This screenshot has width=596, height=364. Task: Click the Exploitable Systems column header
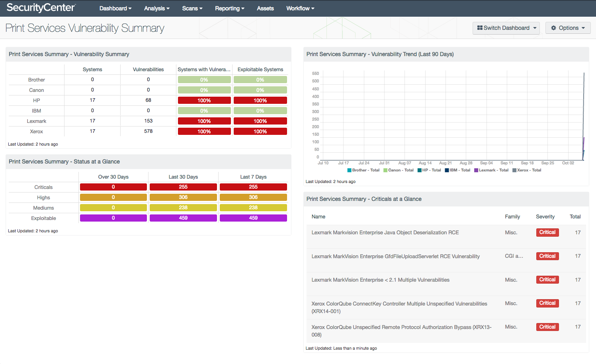point(260,70)
